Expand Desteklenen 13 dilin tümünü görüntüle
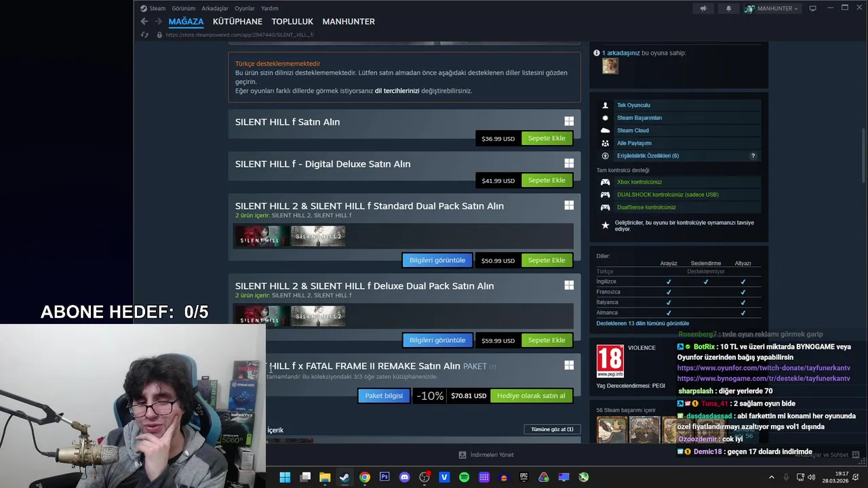 point(643,323)
